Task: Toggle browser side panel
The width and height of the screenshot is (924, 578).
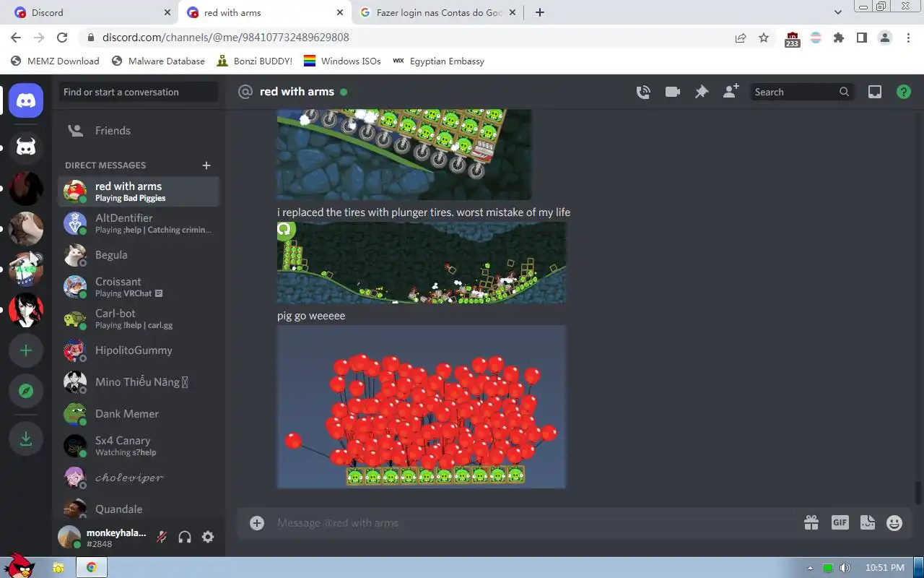Action: (x=862, y=38)
